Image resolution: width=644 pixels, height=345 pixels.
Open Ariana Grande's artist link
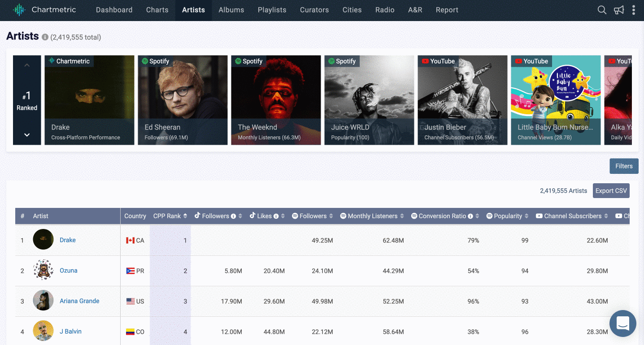(x=79, y=301)
